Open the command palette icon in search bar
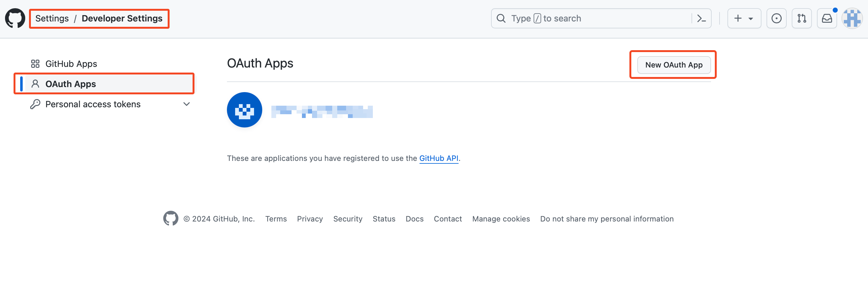This screenshot has height=289, width=868. coord(701,18)
